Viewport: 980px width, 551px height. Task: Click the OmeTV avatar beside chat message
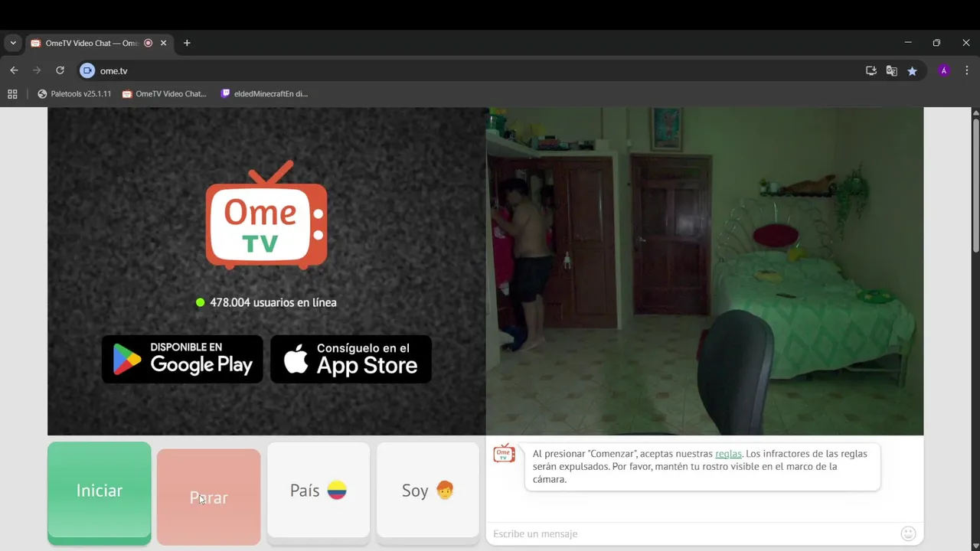(504, 453)
